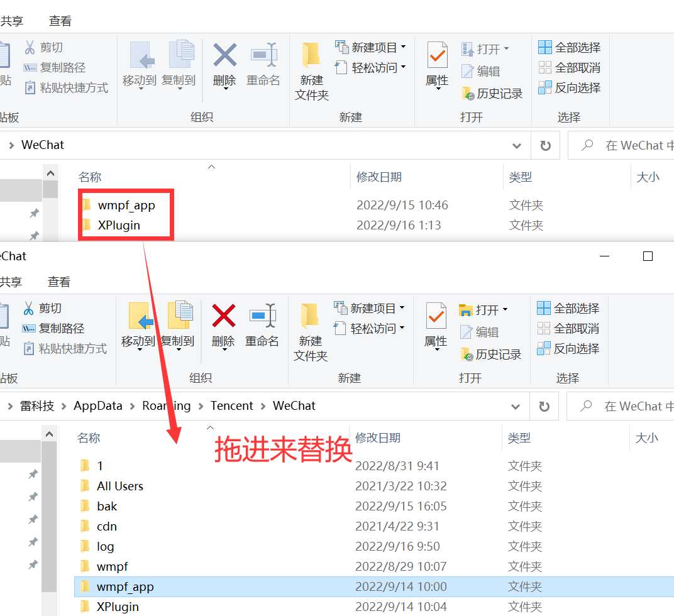The image size is (674, 616).
Task: Click 雷科技 in lower window breadcrumb
Action: (x=37, y=406)
